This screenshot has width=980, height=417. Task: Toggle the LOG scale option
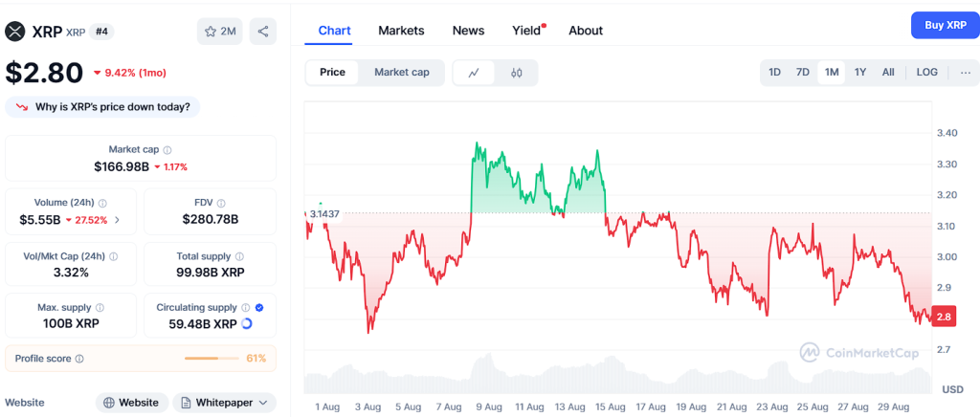click(x=926, y=73)
